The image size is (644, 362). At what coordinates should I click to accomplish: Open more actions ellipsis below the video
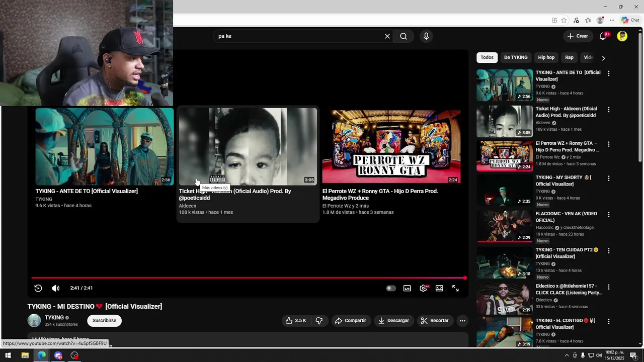(462, 320)
